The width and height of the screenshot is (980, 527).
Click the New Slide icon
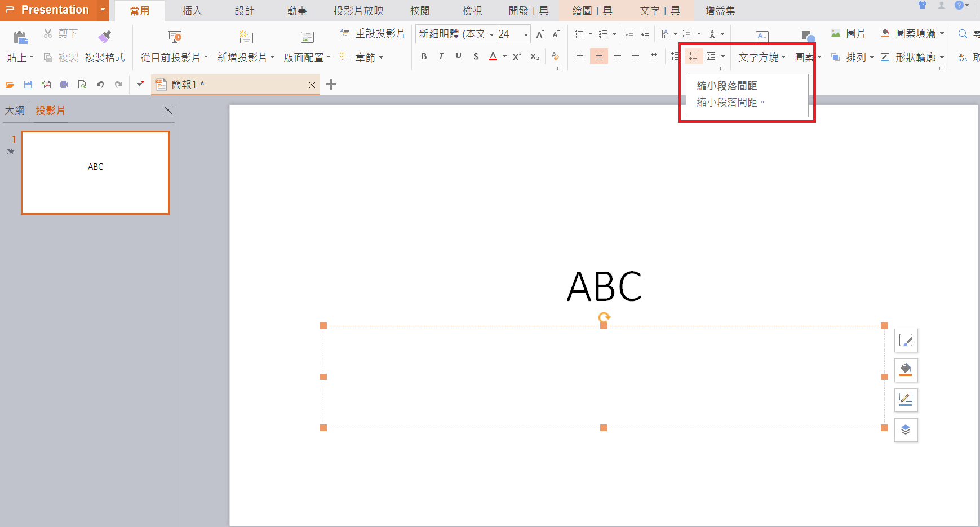point(246,37)
